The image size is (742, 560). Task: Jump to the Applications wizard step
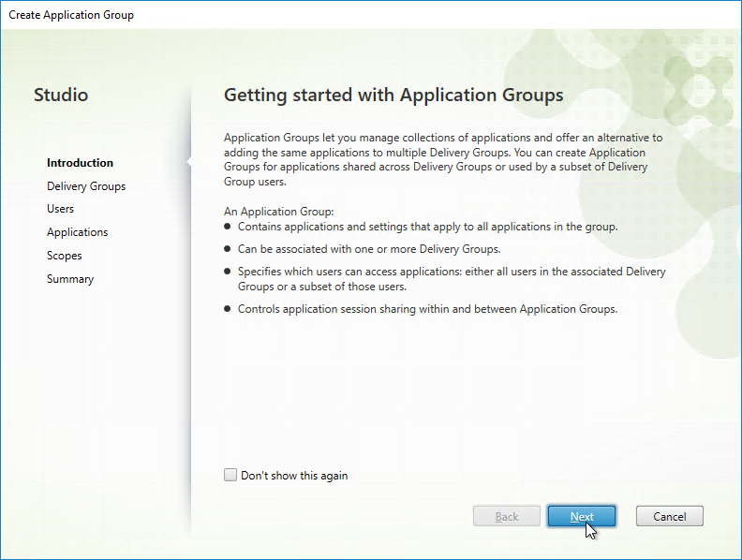click(77, 232)
